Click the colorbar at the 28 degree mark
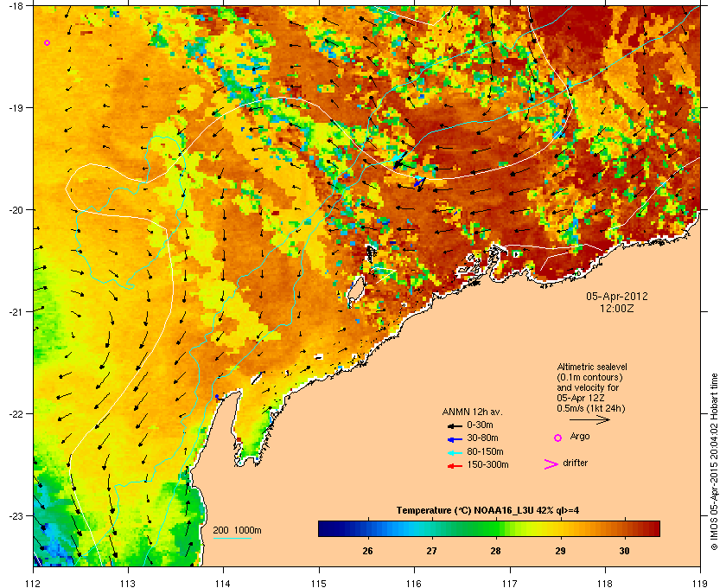The image size is (726, 588). tap(496, 528)
